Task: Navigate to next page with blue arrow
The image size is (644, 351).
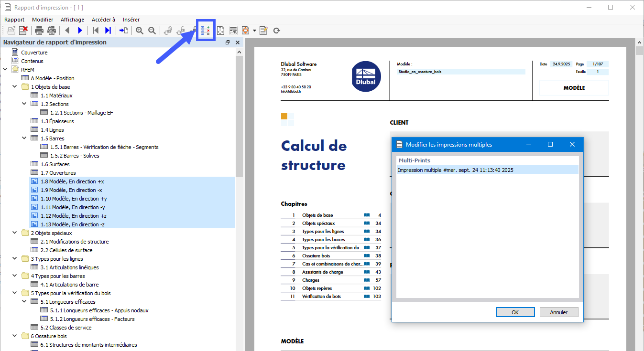Action: pos(80,30)
